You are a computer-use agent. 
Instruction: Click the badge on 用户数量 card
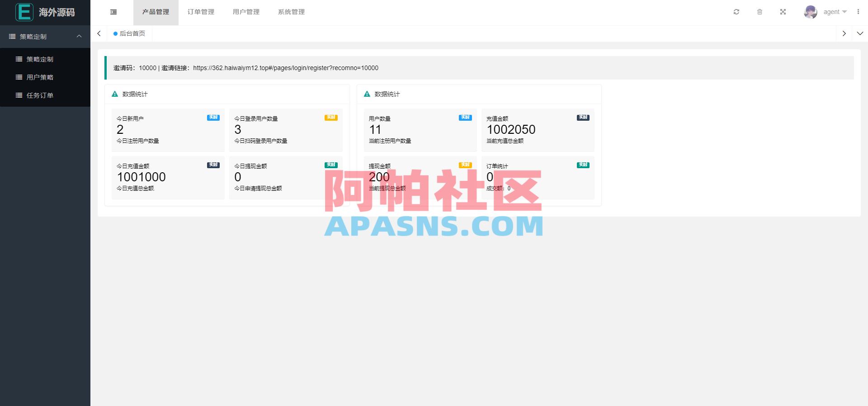point(465,118)
